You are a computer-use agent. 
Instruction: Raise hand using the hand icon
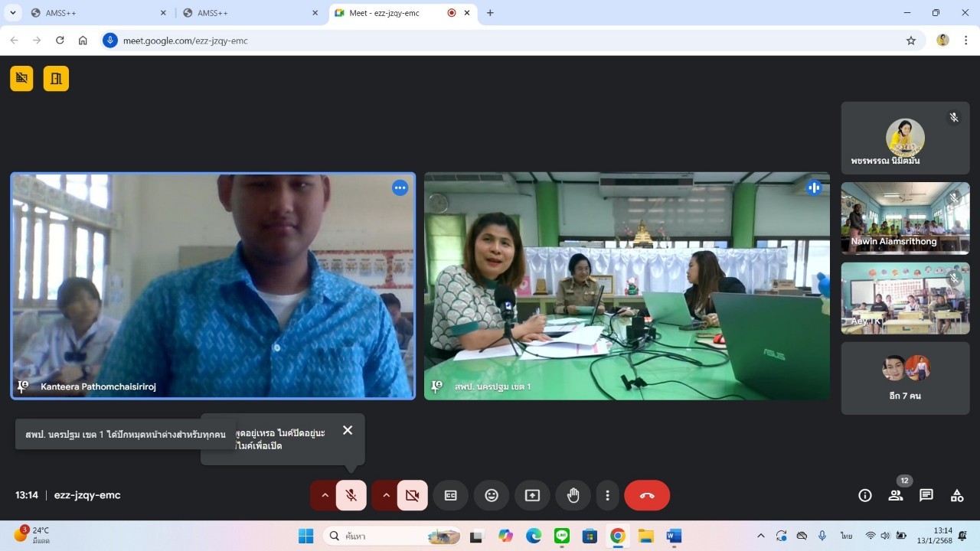click(x=573, y=495)
